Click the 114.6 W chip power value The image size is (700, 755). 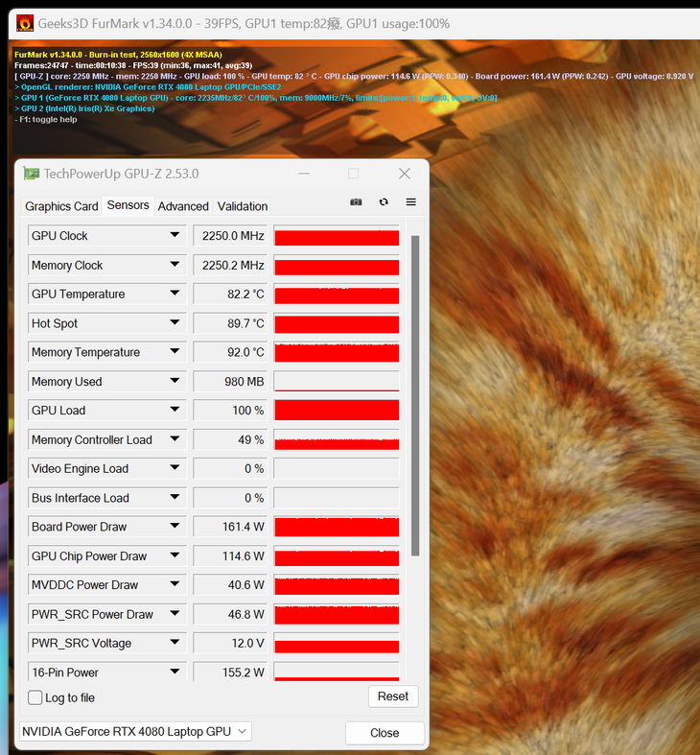click(230, 556)
